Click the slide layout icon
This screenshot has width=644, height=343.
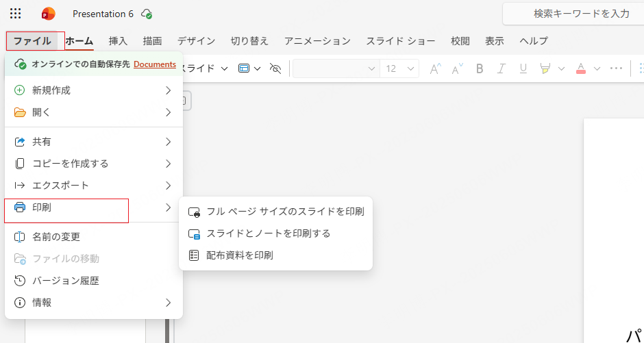tap(244, 68)
